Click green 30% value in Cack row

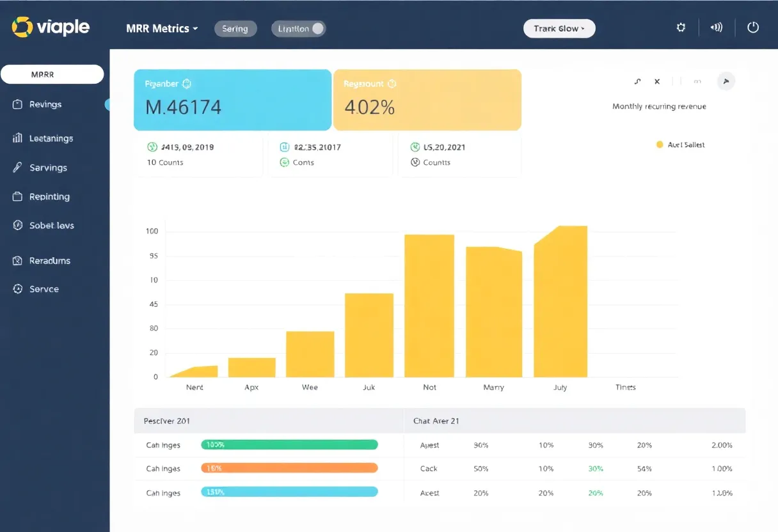(x=596, y=469)
